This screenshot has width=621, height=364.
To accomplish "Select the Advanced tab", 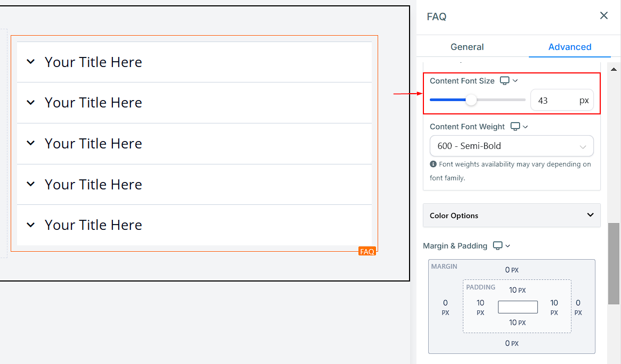I will [569, 47].
